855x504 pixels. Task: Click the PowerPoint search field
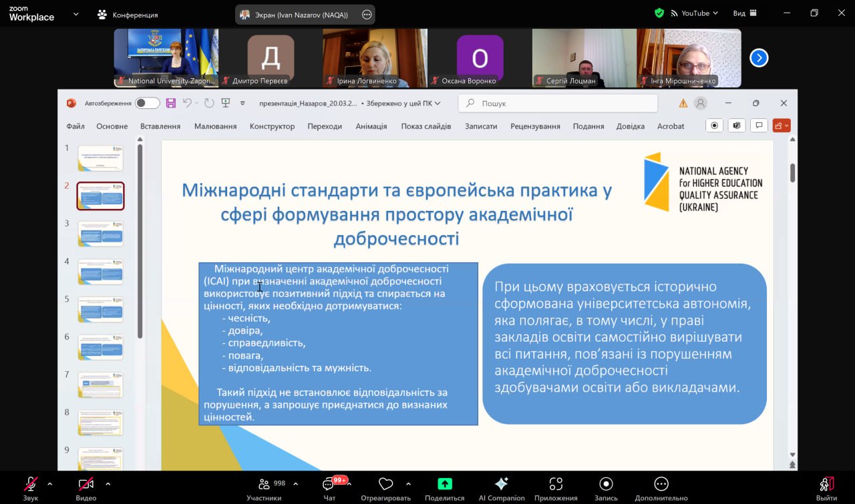558,103
